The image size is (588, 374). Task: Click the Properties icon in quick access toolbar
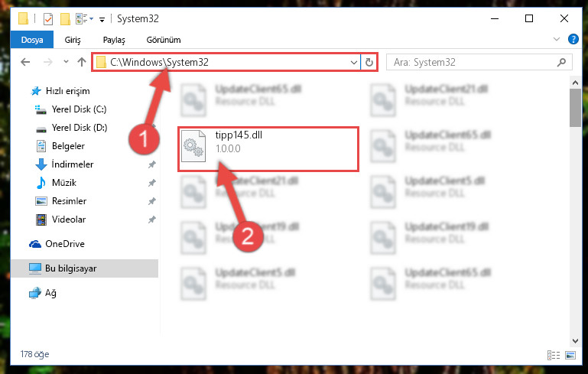coord(48,19)
